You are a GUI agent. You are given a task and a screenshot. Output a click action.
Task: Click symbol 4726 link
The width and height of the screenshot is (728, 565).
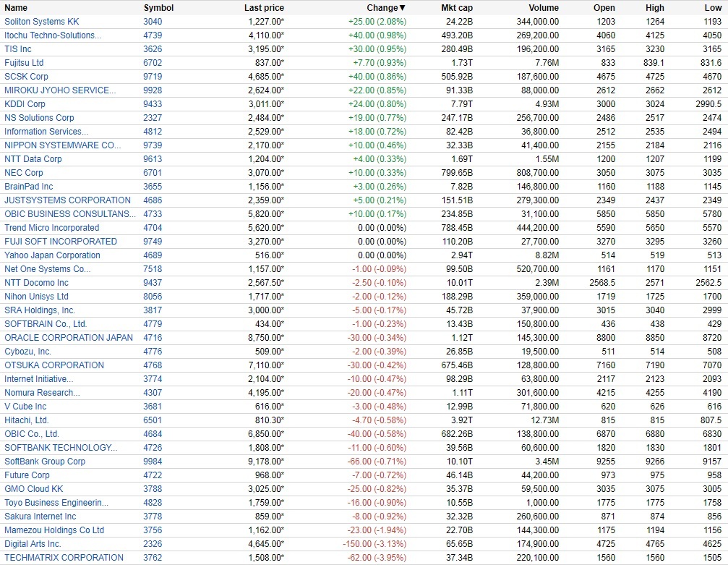point(153,448)
